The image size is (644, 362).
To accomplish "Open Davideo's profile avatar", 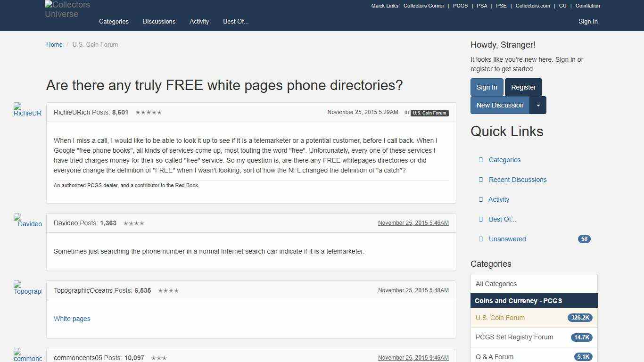I will point(27,221).
